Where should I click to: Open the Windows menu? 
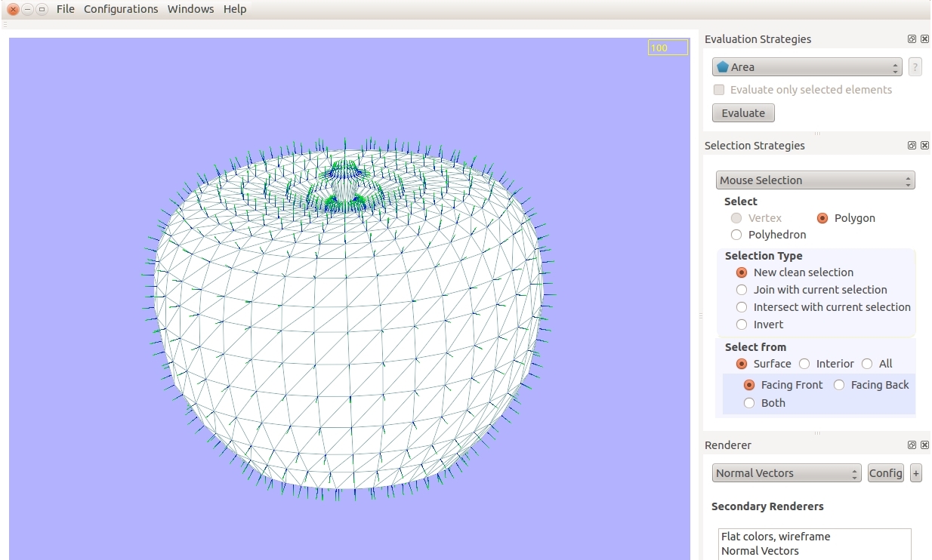click(190, 9)
